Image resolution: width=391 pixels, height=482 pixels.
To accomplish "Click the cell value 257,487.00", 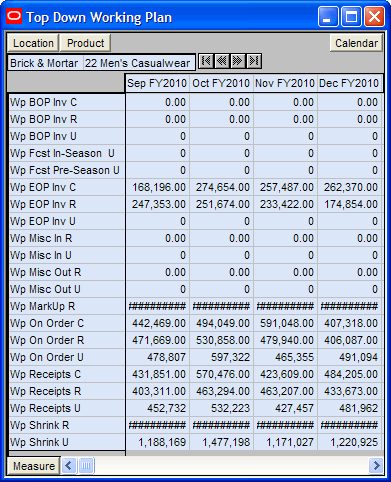I will point(286,187).
